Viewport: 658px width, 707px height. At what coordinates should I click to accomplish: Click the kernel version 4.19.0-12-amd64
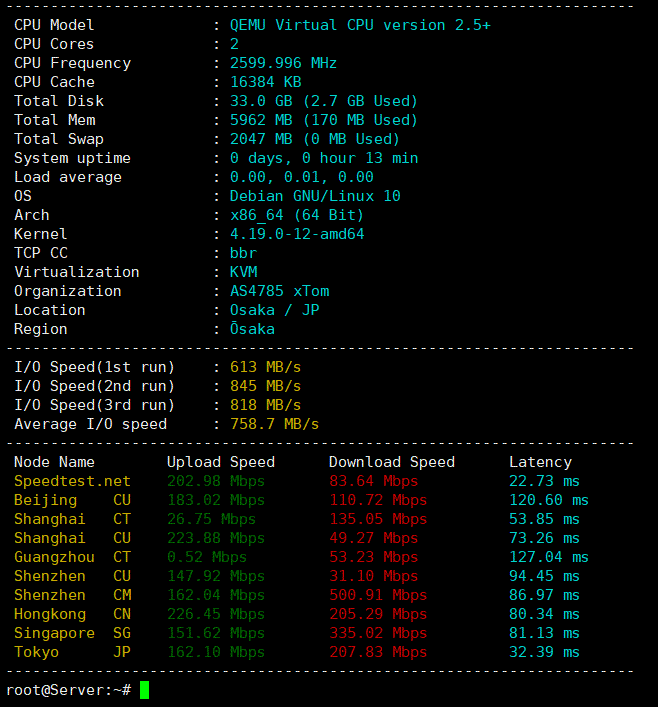[x=297, y=234]
